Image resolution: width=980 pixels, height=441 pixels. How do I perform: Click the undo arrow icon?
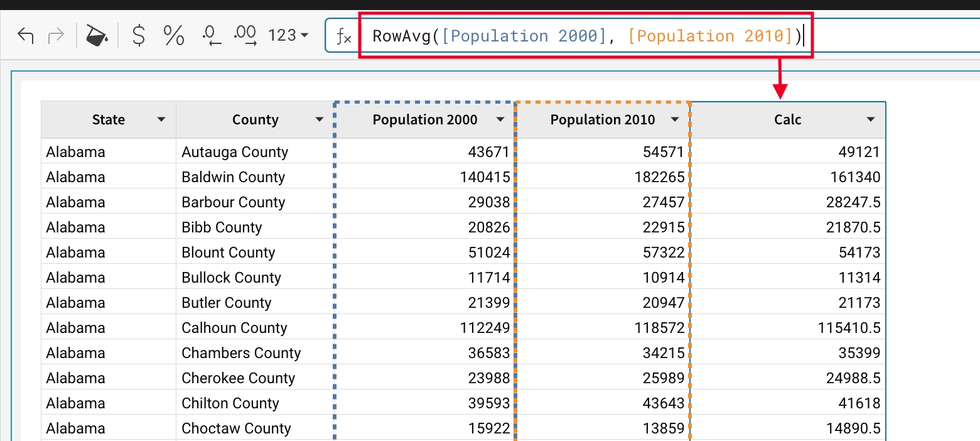(x=26, y=36)
